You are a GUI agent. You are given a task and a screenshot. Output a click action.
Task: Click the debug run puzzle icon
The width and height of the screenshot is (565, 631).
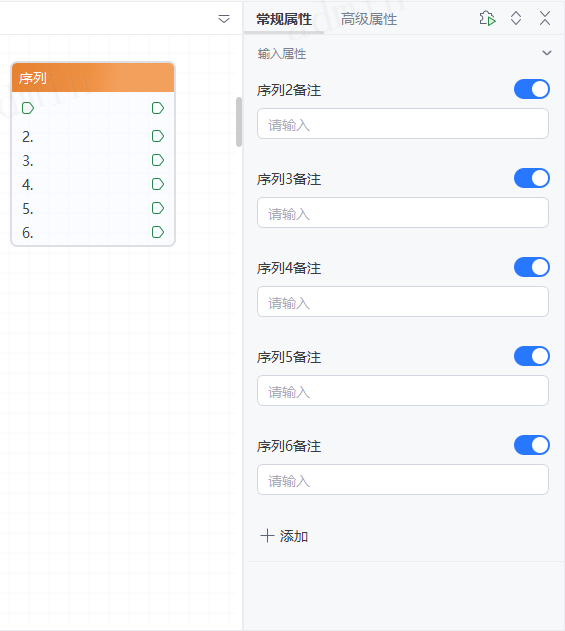[487, 19]
